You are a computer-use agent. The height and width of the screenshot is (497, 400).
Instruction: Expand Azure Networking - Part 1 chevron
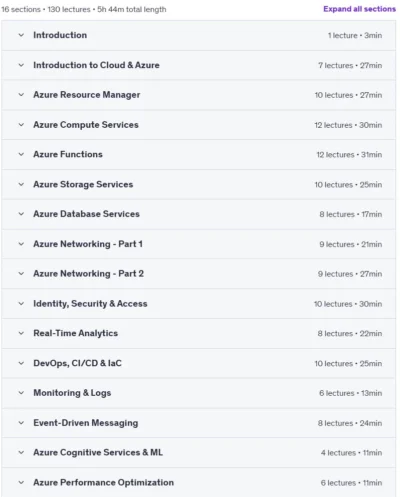click(21, 244)
